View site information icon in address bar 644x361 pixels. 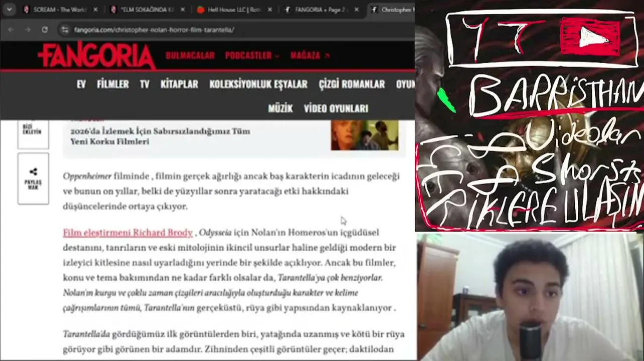click(65, 30)
